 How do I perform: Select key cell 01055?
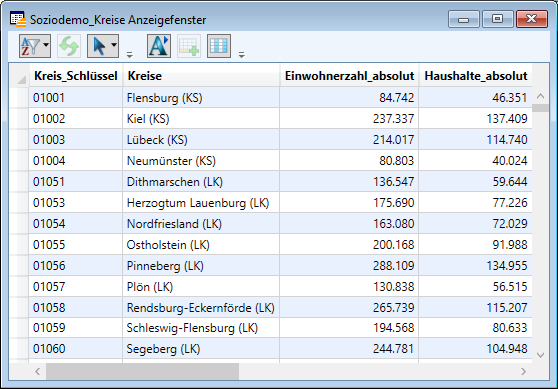point(76,245)
